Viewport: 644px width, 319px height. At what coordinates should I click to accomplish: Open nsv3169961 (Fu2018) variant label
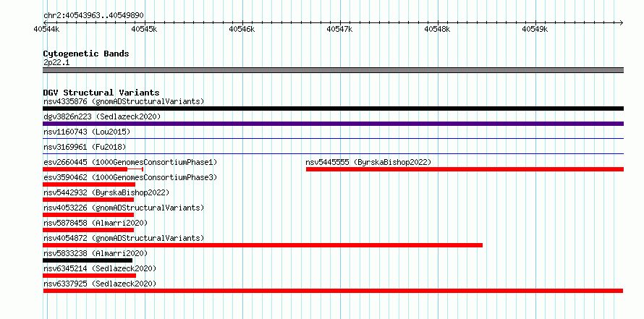click(x=85, y=147)
